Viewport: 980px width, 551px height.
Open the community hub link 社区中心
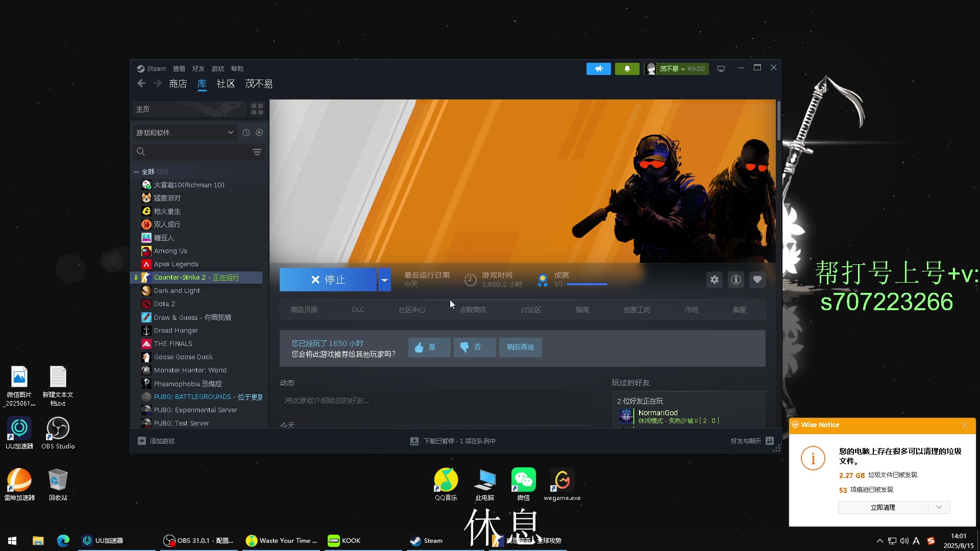click(x=412, y=310)
